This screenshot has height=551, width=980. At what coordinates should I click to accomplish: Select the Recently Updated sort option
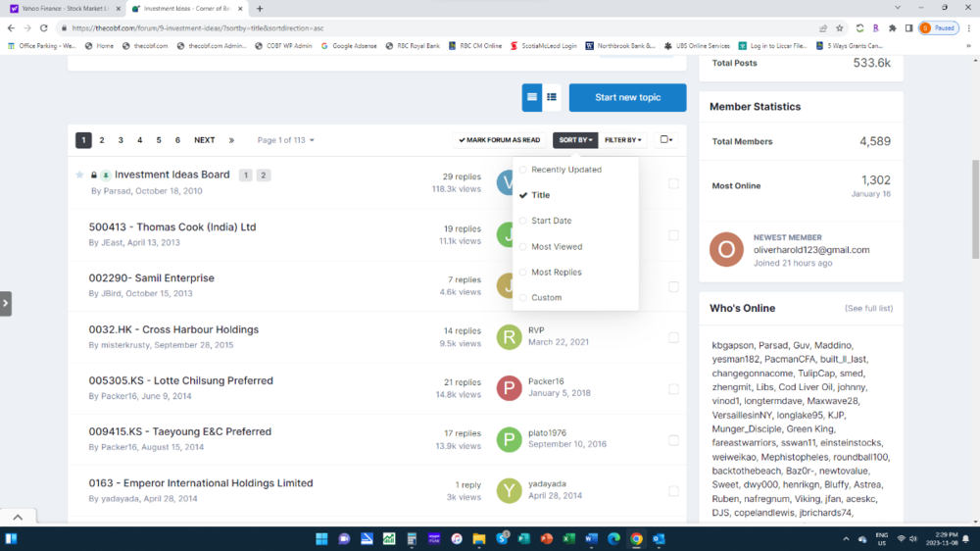566,170
